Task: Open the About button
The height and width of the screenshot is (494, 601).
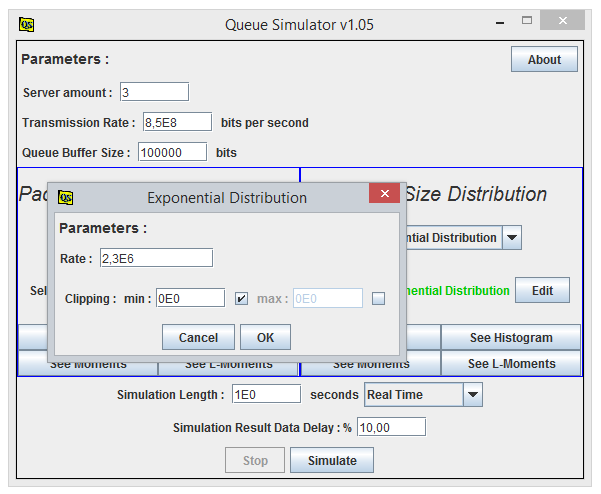Action: tap(544, 59)
